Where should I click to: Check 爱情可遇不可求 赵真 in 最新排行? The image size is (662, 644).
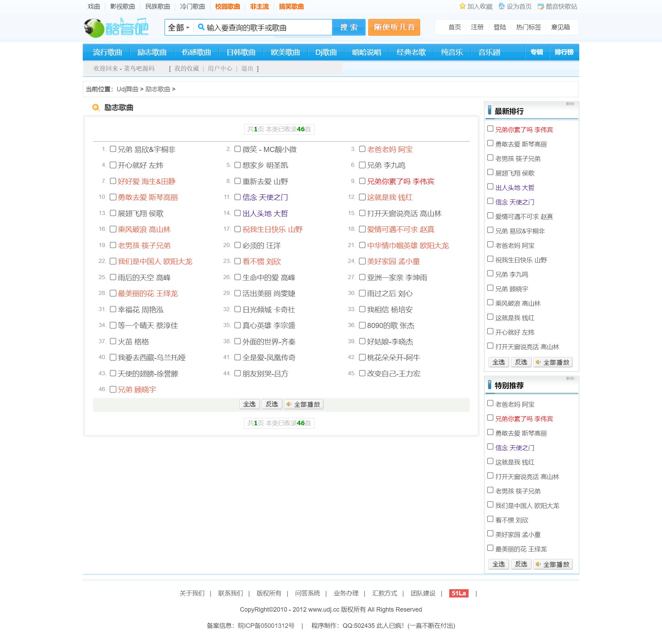[490, 216]
